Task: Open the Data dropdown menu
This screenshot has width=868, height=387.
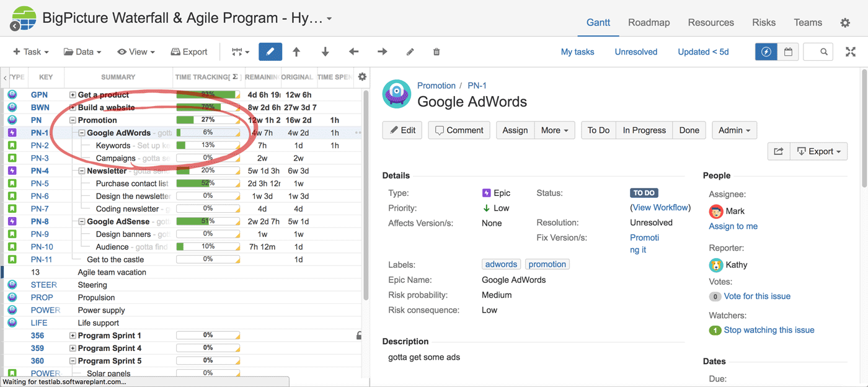Action: coord(82,52)
